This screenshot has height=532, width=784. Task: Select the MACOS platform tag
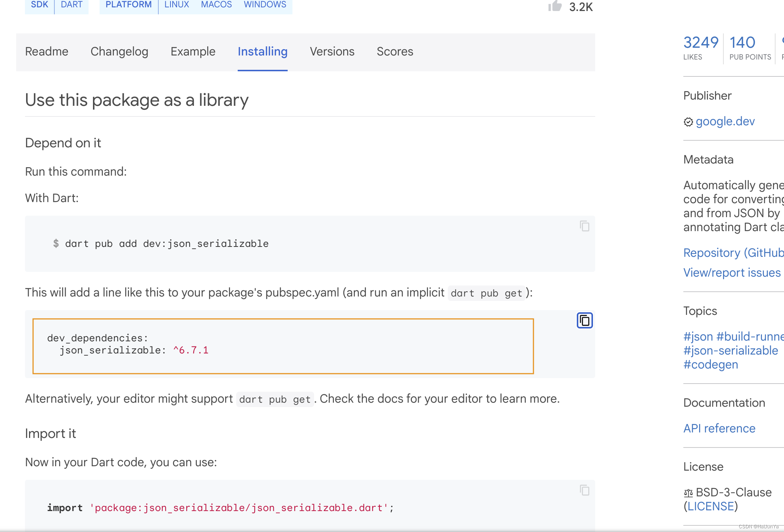(216, 5)
